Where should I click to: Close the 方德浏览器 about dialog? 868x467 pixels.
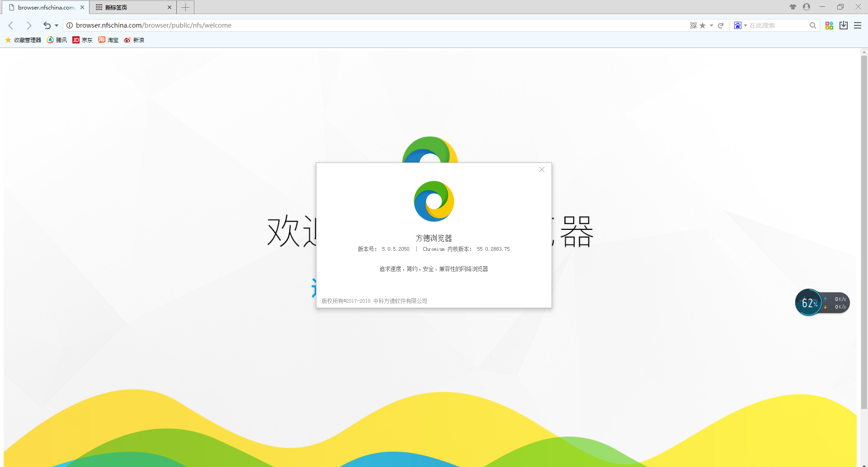click(x=542, y=170)
